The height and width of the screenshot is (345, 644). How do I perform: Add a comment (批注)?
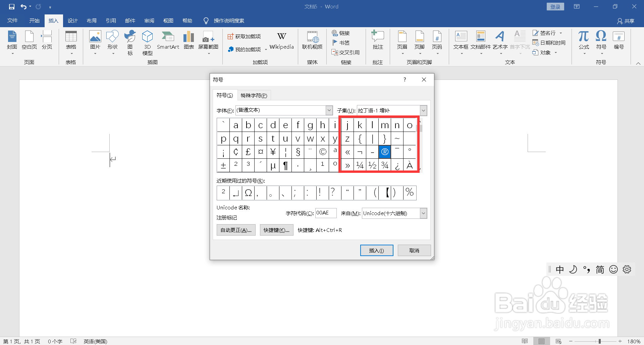click(x=378, y=40)
